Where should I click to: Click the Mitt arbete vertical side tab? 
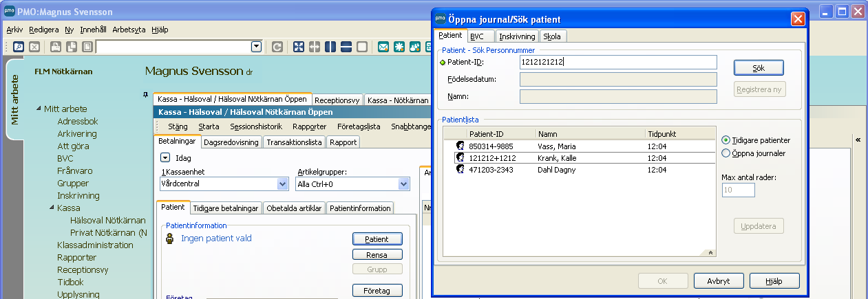[x=17, y=98]
